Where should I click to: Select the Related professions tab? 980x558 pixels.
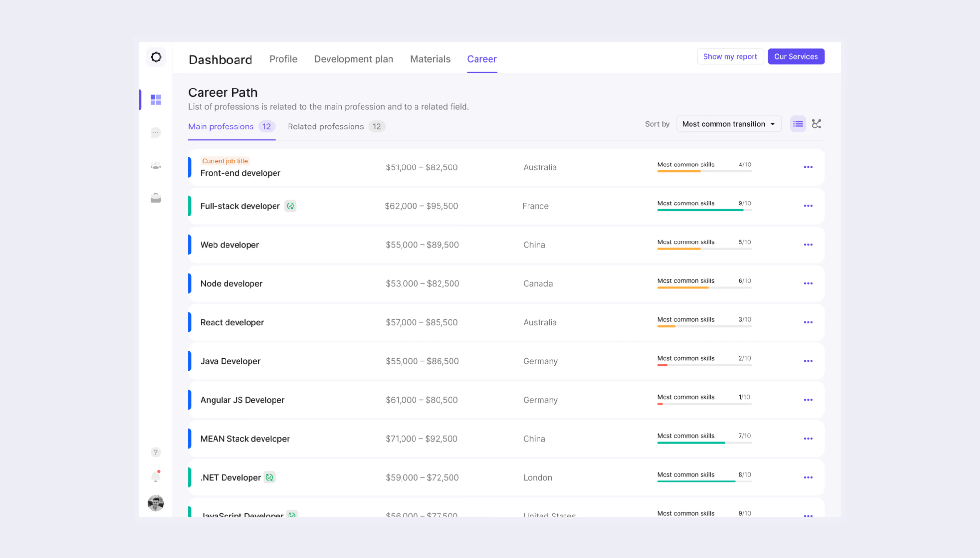coord(336,127)
